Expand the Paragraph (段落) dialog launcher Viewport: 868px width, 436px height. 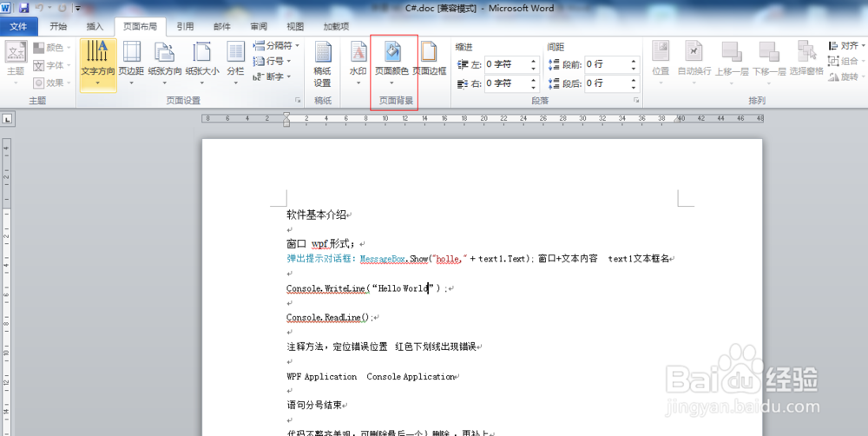click(x=636, y=100)
